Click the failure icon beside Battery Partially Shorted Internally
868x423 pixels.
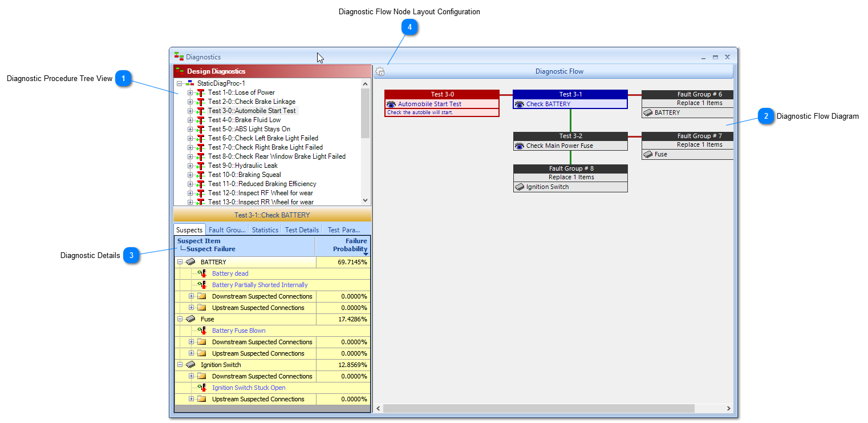(202, 285)
